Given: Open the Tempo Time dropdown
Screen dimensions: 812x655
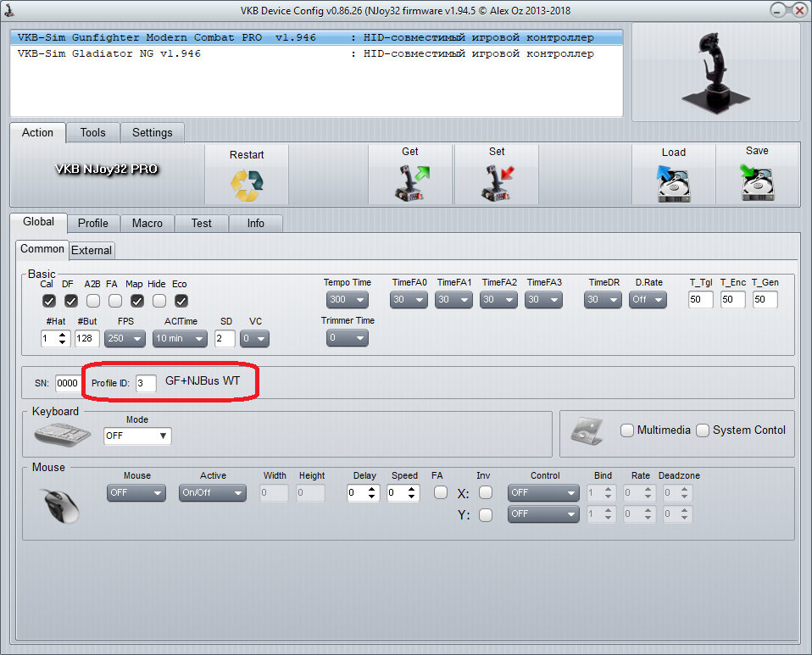Looking at the screenshot, I should tap(348, 299).
